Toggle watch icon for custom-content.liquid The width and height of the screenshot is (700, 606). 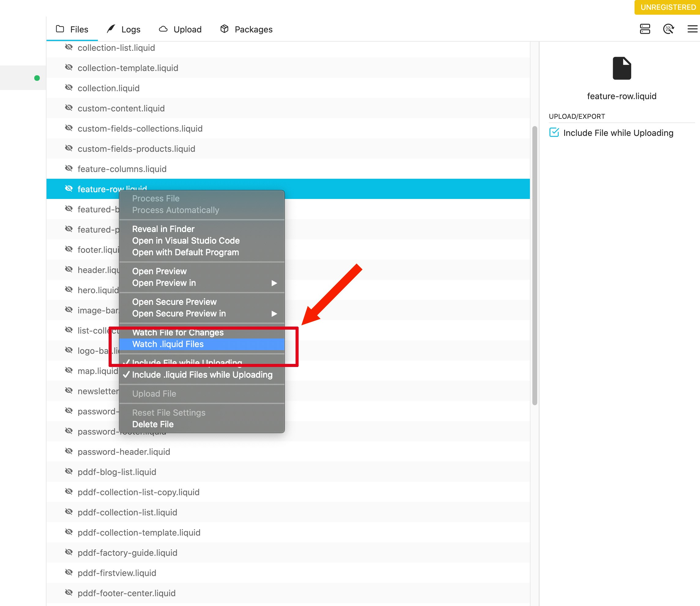(69, 108)
